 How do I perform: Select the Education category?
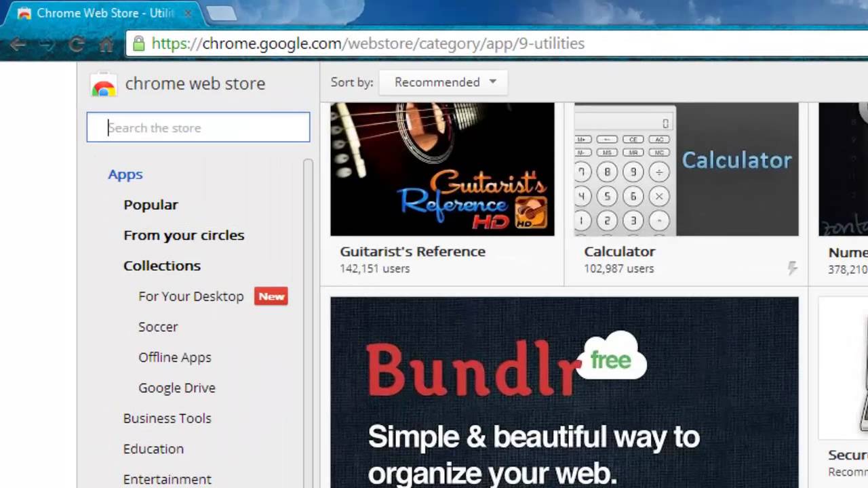[x=153, y=449]
